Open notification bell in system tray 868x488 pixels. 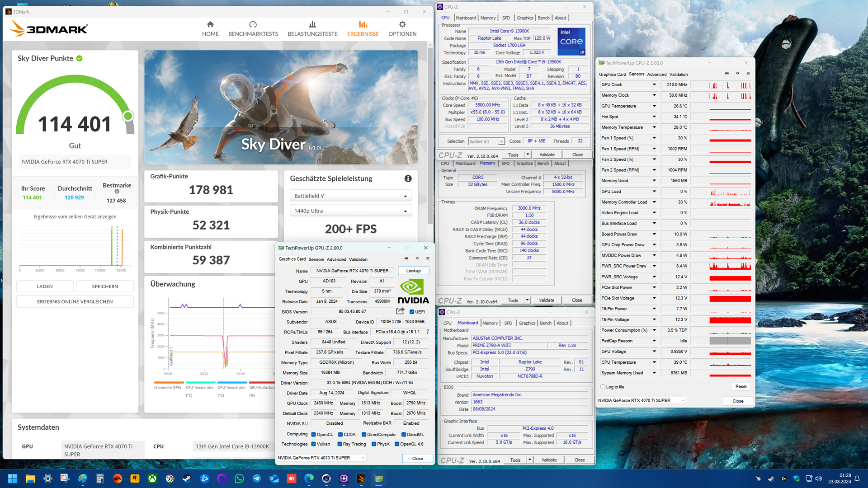[857, 479]
